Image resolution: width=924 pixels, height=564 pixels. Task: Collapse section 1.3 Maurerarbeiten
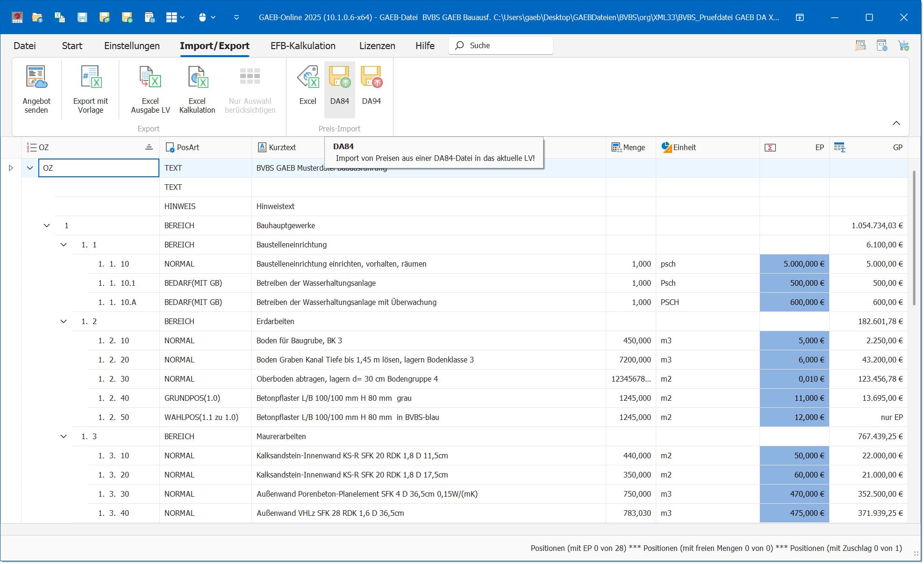tap(64, 436)
